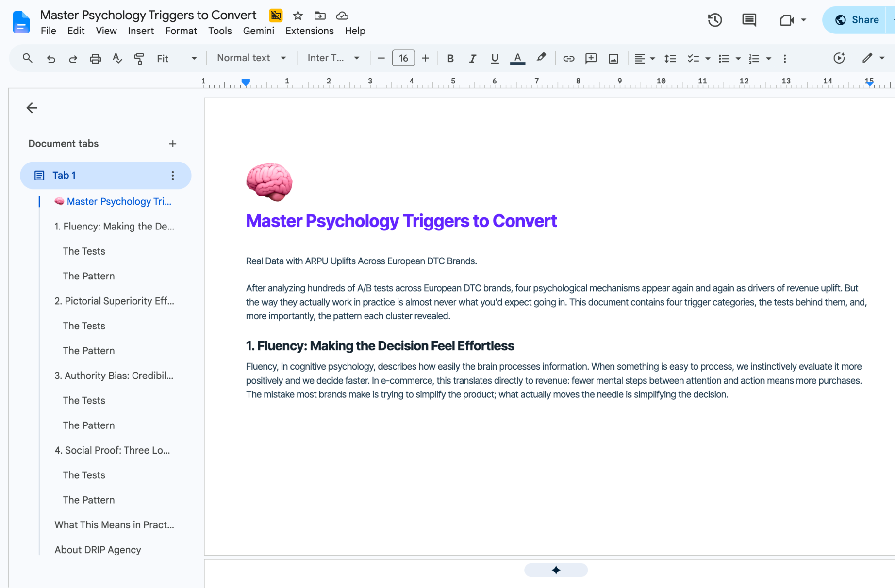Add a comment from the toolbar

click(x=591, y=58)
